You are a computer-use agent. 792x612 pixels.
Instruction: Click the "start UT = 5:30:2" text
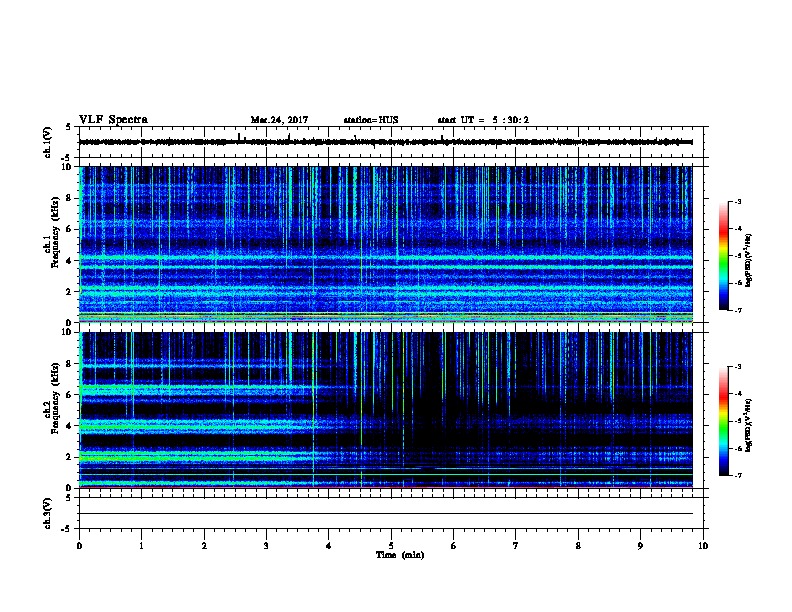(483, 120)
